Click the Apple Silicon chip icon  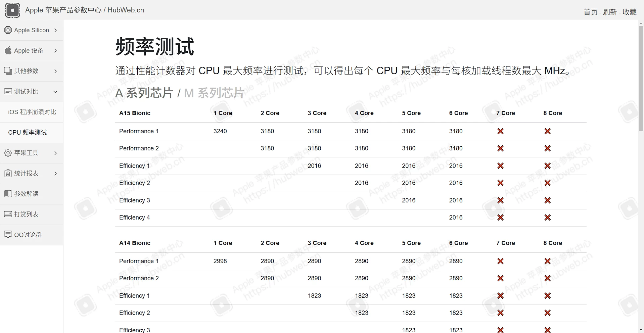pyautogui.click(x=8, y=30)
